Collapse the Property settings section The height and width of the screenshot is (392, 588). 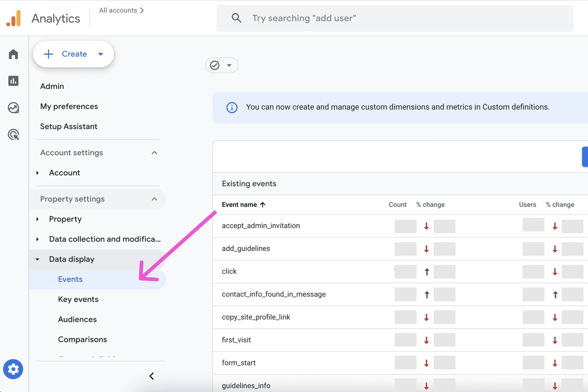154,199
